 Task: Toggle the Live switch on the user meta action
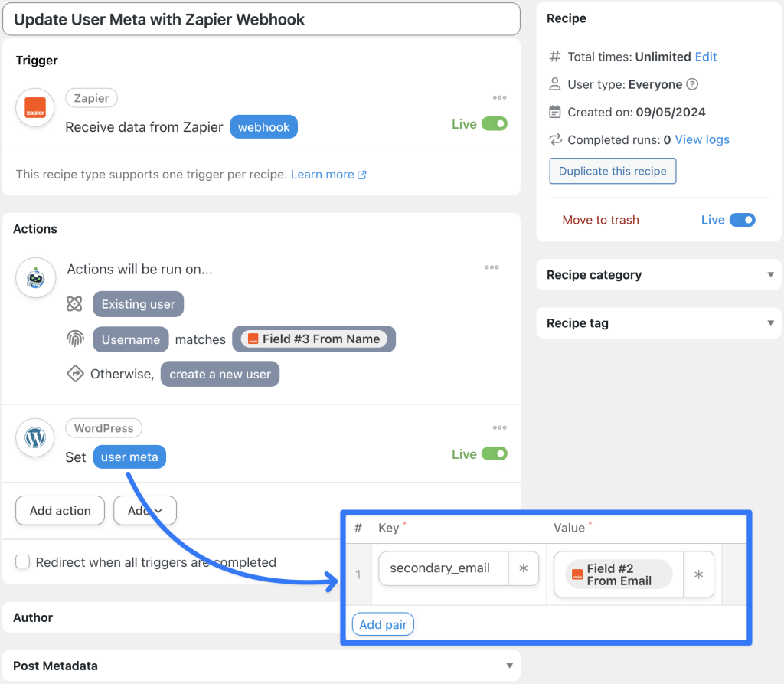tap(495, 453)
